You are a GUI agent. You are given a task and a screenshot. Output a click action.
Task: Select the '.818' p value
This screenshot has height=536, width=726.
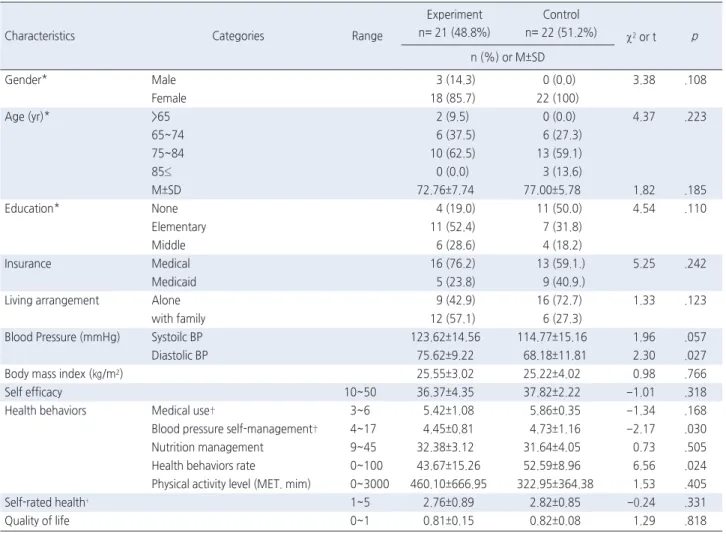coord(695,521)
